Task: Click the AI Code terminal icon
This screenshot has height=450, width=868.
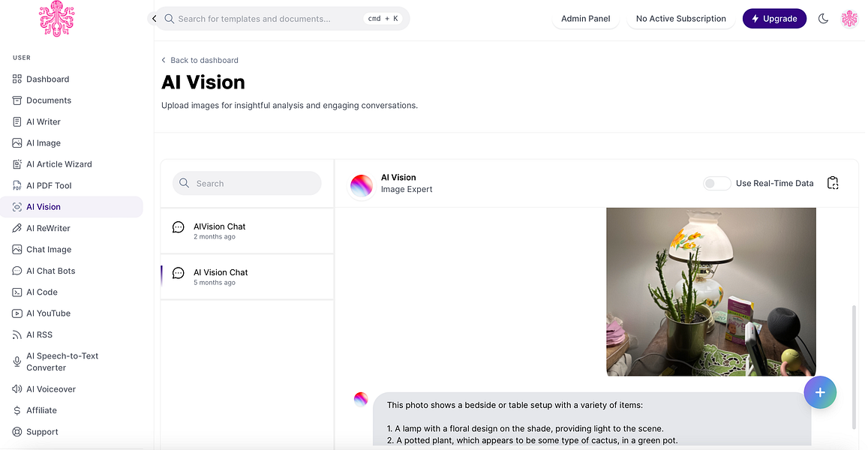Action: click(x=17, y=292)
